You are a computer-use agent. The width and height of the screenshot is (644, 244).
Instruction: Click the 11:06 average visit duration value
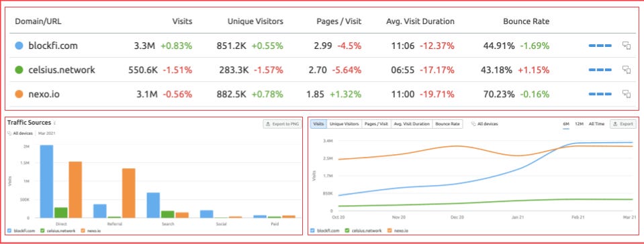[404, 46]
